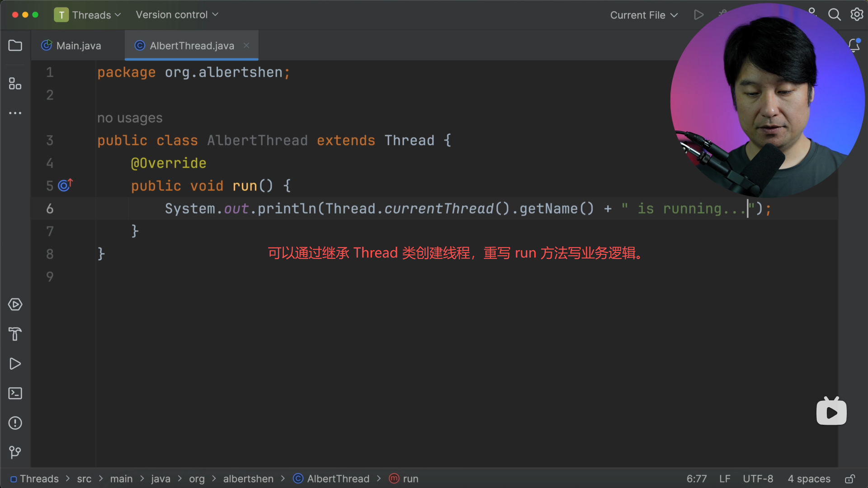Click the 4 spaces indent setting

[809, 479]
